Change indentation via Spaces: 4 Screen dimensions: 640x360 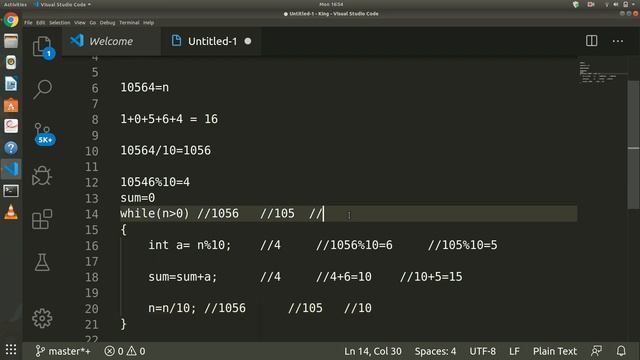point(435,351)
